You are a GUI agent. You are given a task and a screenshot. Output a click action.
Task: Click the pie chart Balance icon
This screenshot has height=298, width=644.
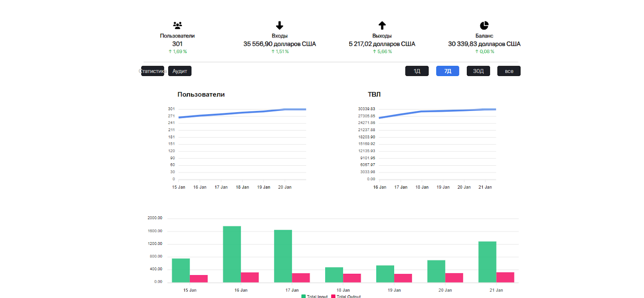pos(484,25)
